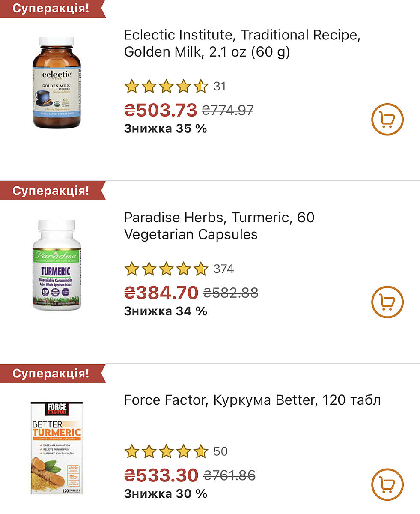Add Force Factor Better Turmeric to cart
Viewport: 420px width, 514px height.
pyautogui.click(x=387, y=484)
